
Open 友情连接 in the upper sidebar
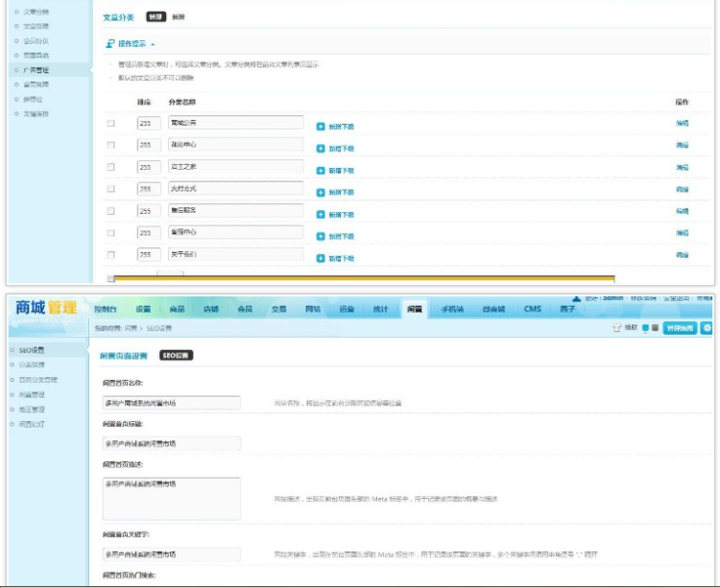tap(36, 114)
